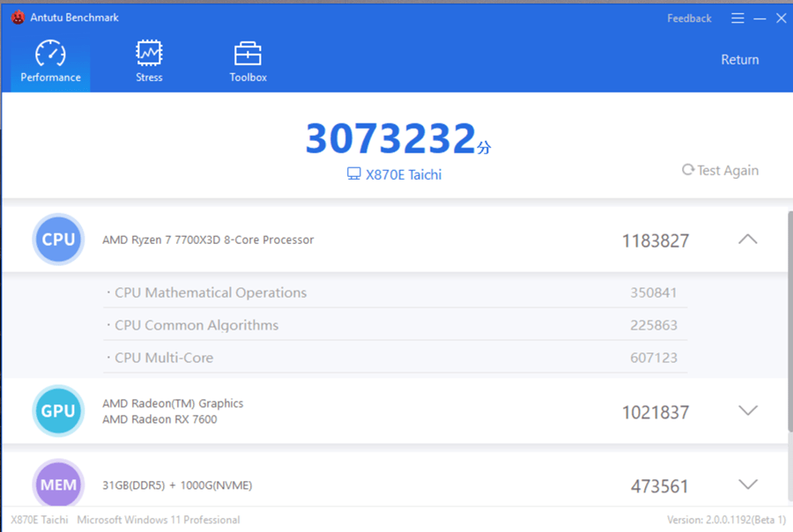Open the hamburger menu icon
This screenshot has width=793, height=532.
tap(737, 18)
